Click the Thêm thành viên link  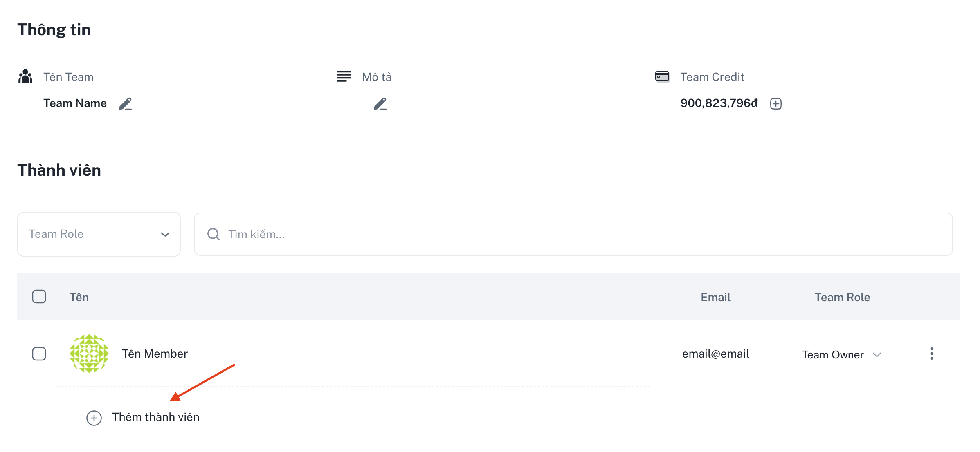tap(155, 417)
